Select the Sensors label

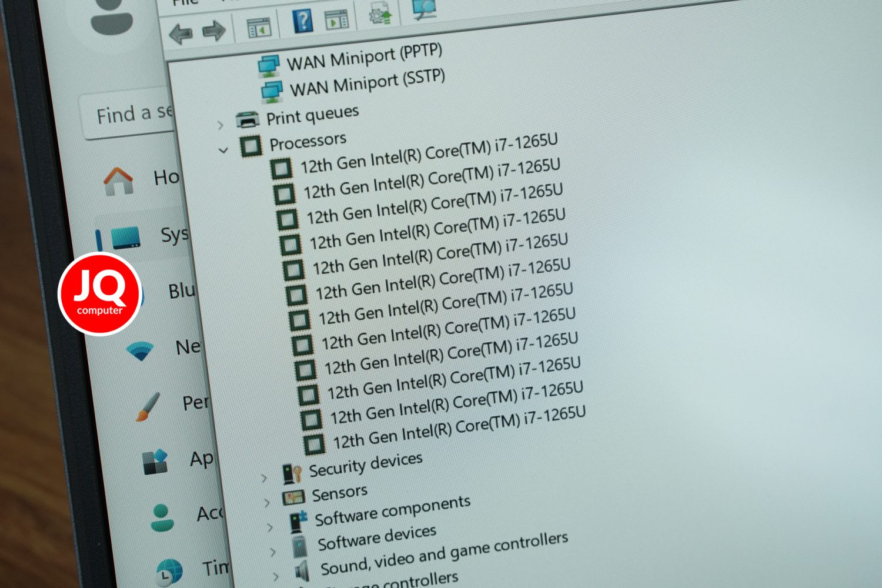[339, 493]
